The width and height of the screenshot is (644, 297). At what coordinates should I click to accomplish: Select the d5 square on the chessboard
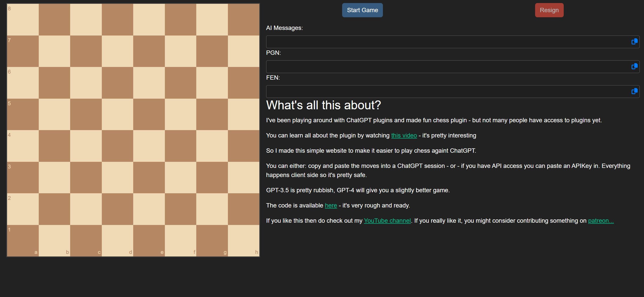[x=118, y=114]
